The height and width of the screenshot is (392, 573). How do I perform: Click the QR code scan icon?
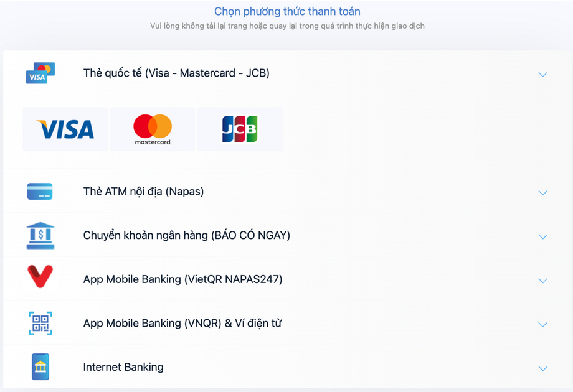(40, 323)
